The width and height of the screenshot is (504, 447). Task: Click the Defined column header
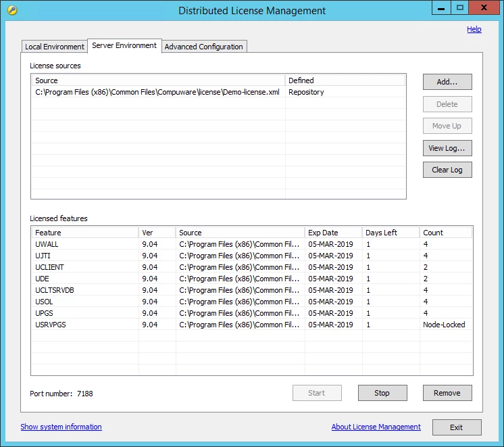[345, 80]
